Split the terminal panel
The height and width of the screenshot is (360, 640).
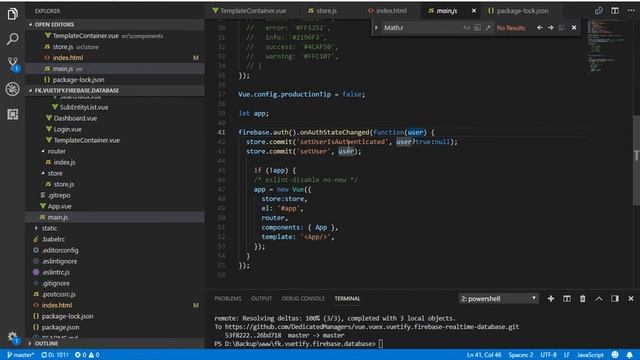pos(567,299)
